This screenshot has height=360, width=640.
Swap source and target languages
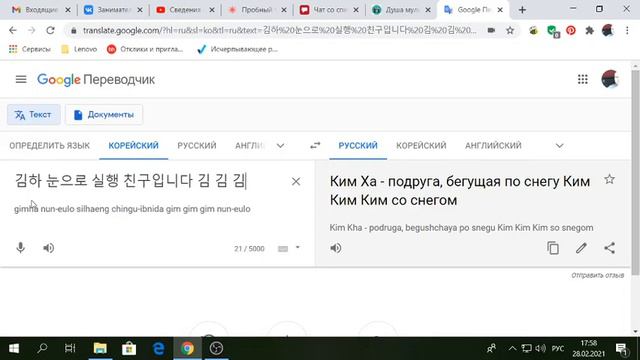tap(315, 145)
